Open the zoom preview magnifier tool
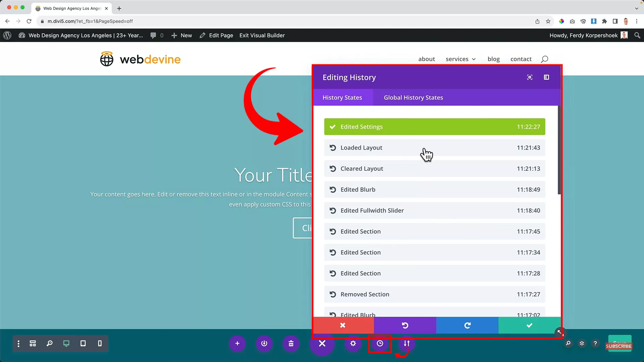Viewport: 644px width, 362px height. pyautogui.click(x=49, y=343)
